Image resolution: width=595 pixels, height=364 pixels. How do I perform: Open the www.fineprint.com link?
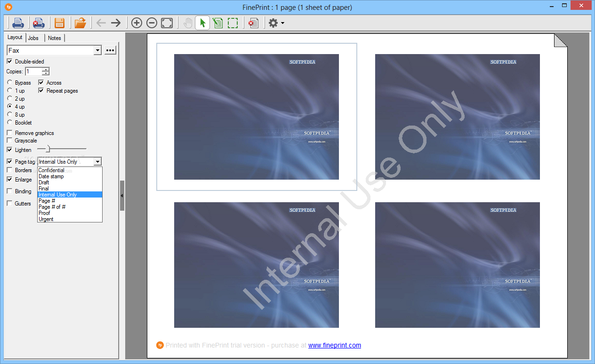tap(335, 345)
